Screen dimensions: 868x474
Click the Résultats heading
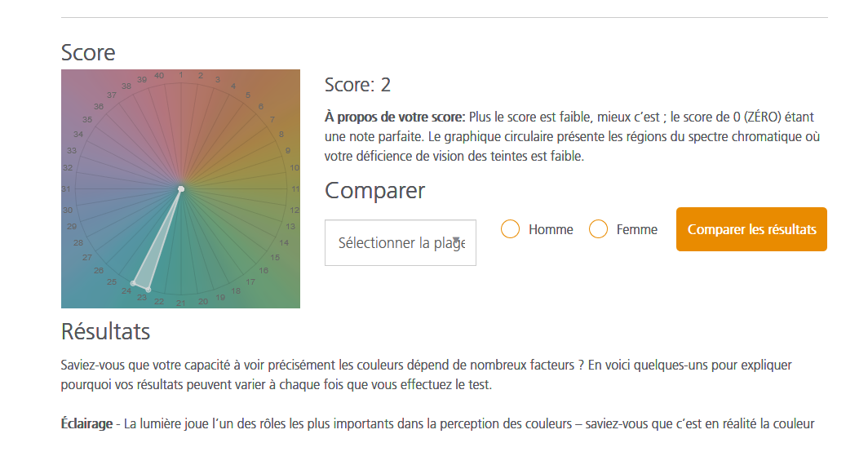click(x=104, y=331)
